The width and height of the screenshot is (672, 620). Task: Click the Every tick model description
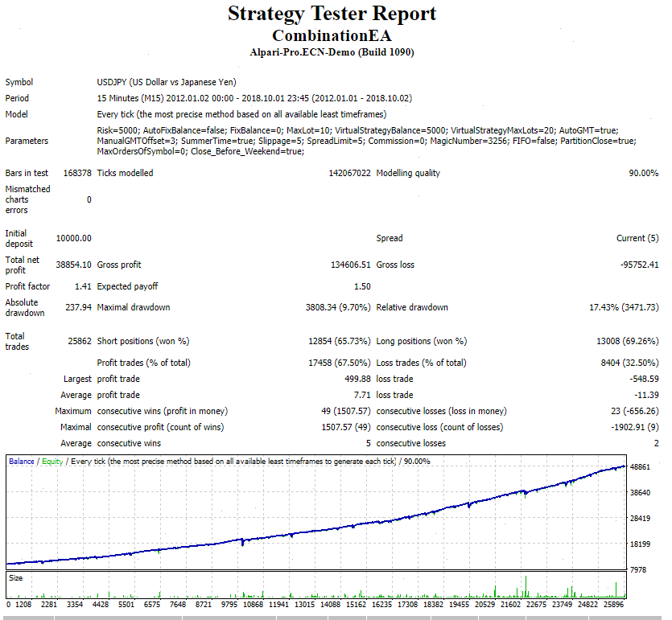click(241, 114)
